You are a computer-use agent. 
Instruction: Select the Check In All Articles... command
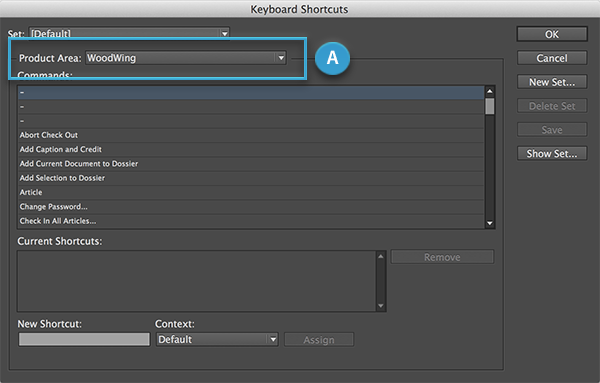[251, 221]
